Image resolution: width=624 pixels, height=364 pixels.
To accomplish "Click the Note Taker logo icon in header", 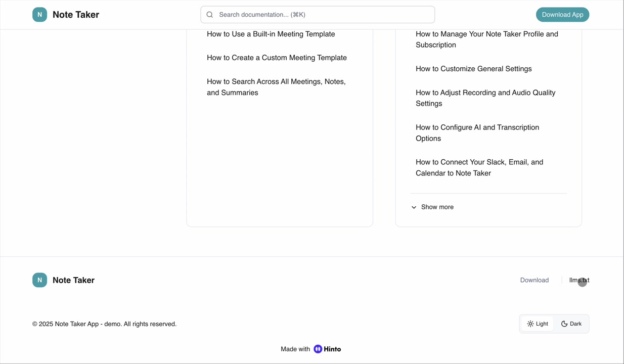I will tap(39, 15).
